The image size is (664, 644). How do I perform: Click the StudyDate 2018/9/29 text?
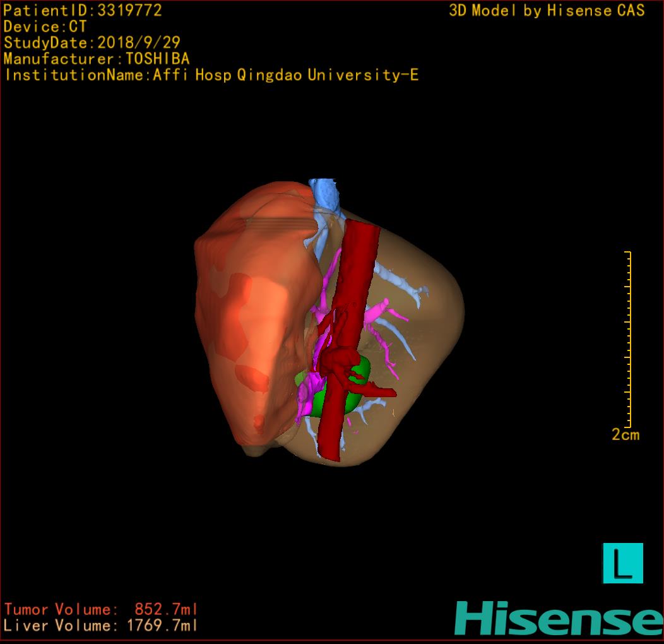[92, 43]
